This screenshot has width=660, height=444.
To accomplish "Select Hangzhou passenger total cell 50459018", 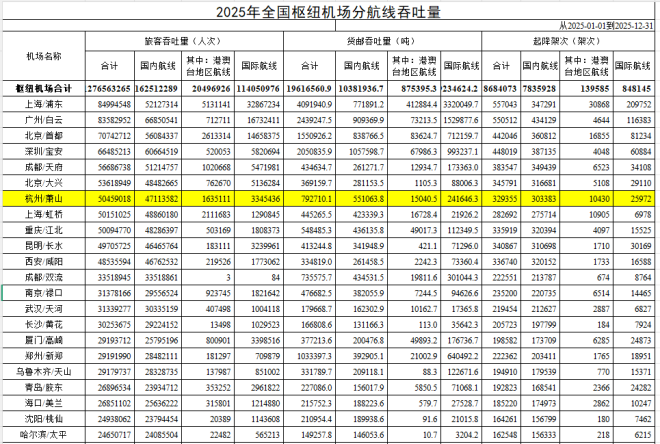I will (x=110, y=200).
